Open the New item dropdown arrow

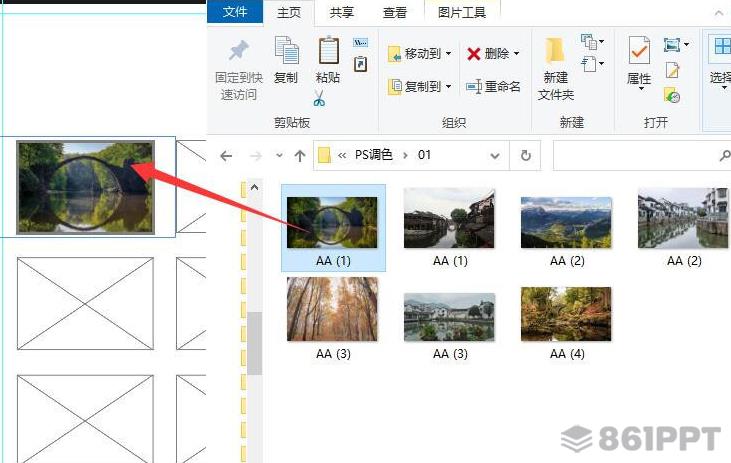coord(602,42)
